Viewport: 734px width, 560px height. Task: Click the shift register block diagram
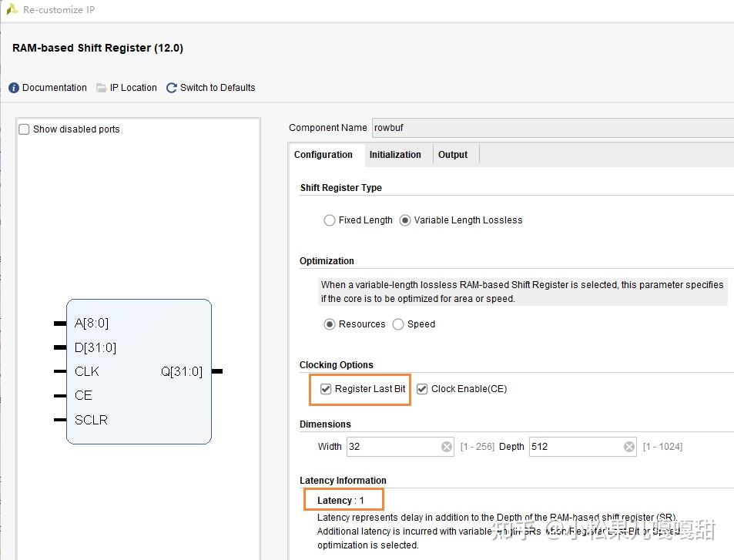click(x=139, y=371)
